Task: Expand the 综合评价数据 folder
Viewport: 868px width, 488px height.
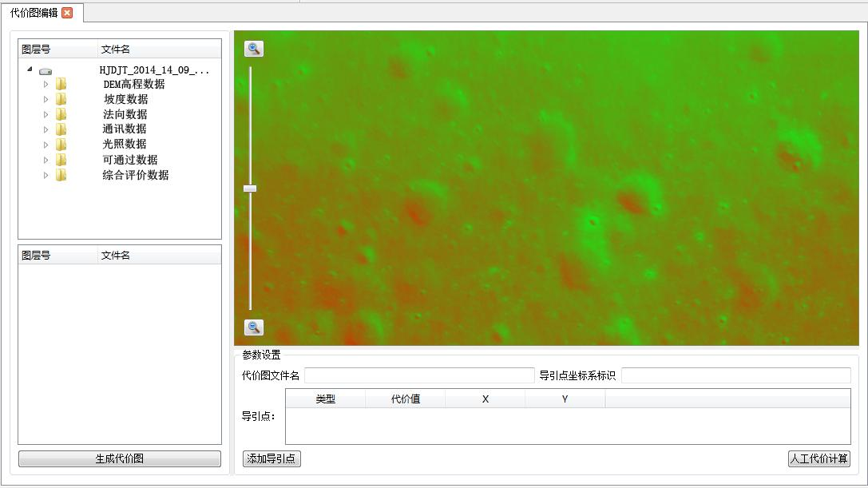Action: click(x=46, y=175)
